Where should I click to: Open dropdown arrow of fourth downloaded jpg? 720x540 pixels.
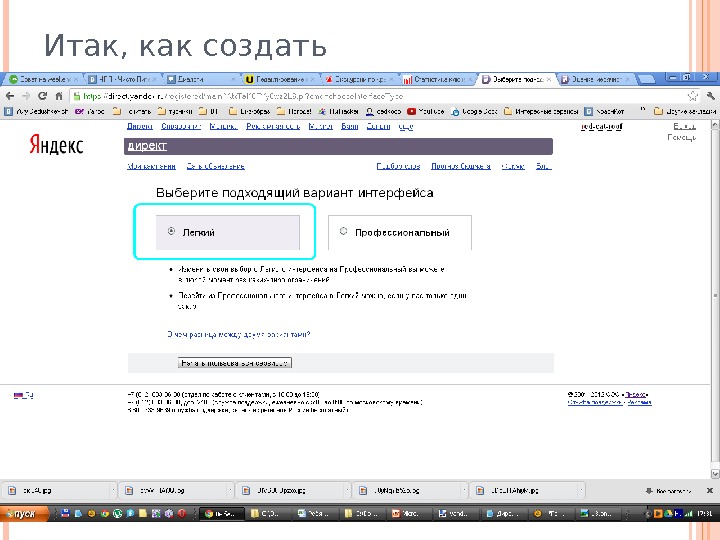(463, 490)
